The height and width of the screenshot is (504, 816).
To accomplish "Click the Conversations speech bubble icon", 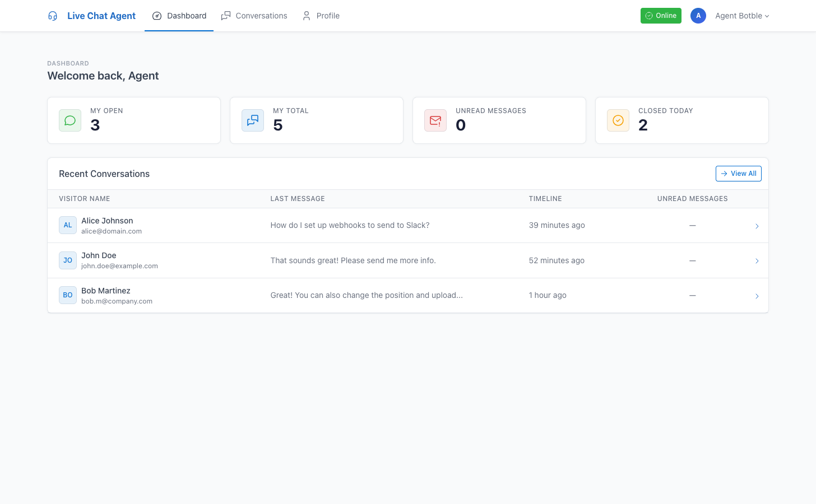I will 226,16.
